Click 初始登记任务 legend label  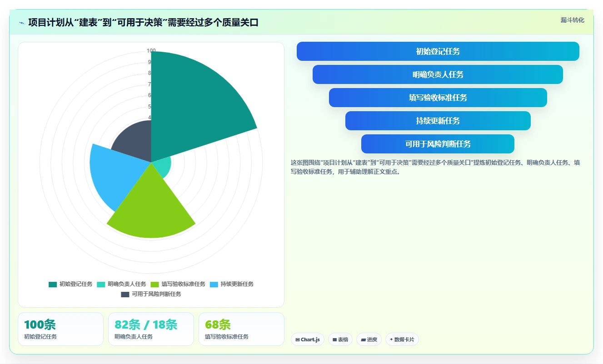pos(76,284)
